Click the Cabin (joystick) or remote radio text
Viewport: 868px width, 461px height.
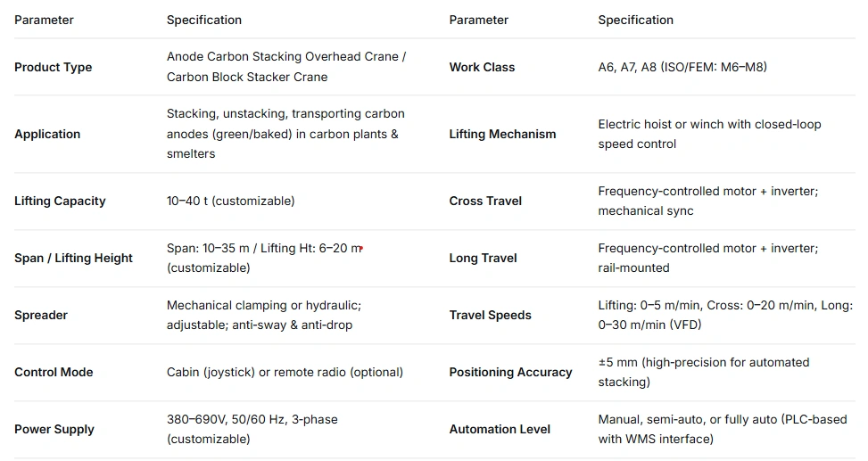(285, 372)
